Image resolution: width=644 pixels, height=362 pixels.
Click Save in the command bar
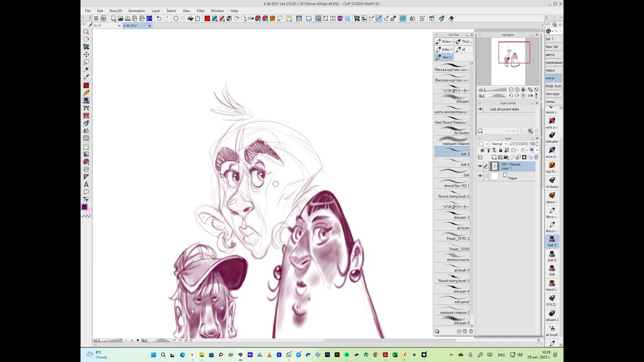[128, 18]
